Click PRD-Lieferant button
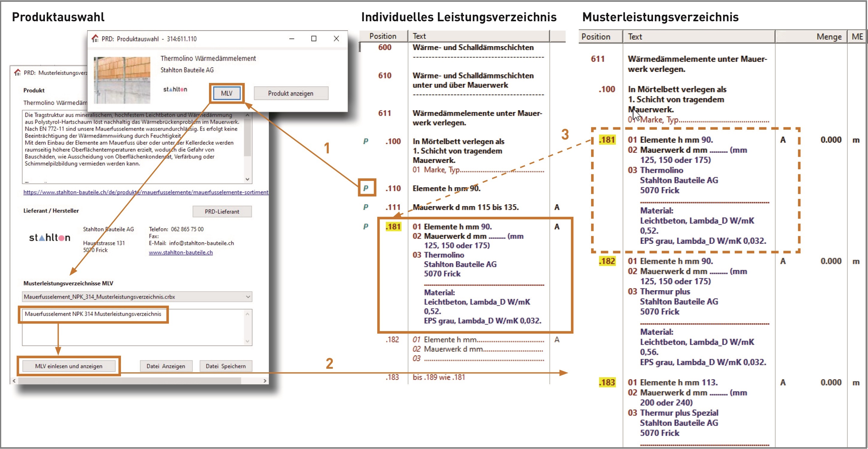The image size is (868, 449). pos(222,211)
